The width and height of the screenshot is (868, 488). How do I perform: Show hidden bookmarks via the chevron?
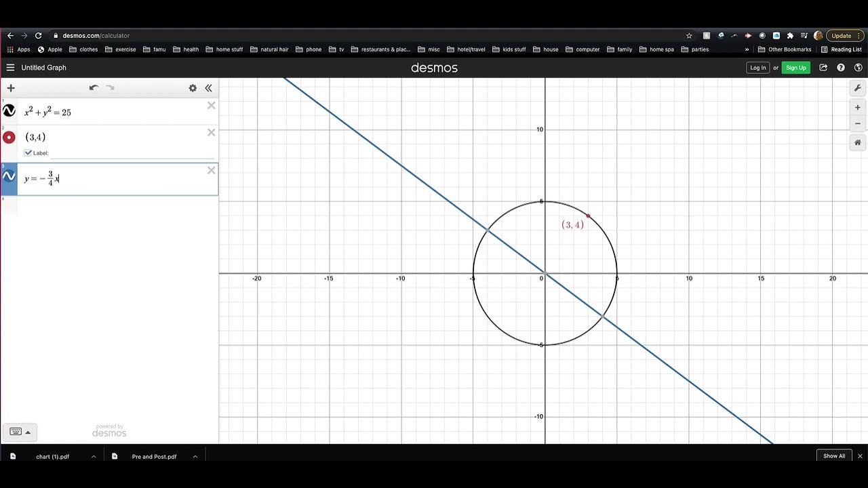tap(747, 49)
